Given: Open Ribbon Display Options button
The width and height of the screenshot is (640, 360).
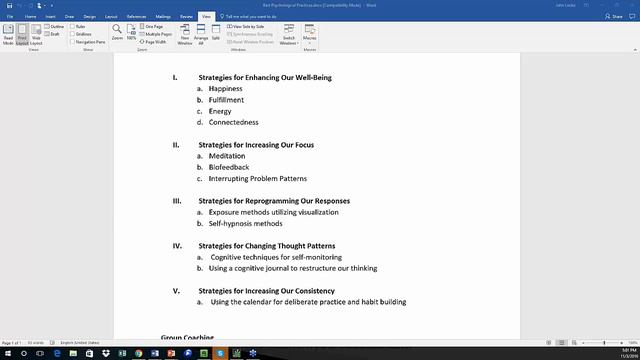Looking at the screenshot, I should [587, 5].
